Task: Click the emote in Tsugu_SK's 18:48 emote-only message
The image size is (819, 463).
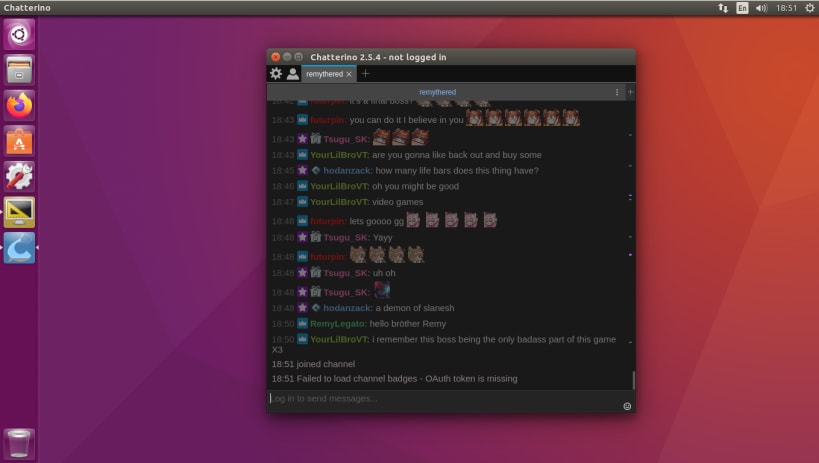Action: tap(382, 290)
